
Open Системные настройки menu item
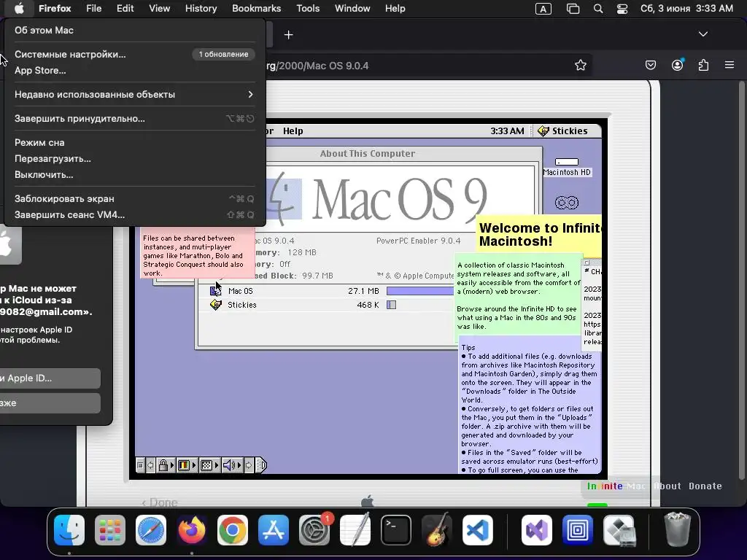pos(135,54)
